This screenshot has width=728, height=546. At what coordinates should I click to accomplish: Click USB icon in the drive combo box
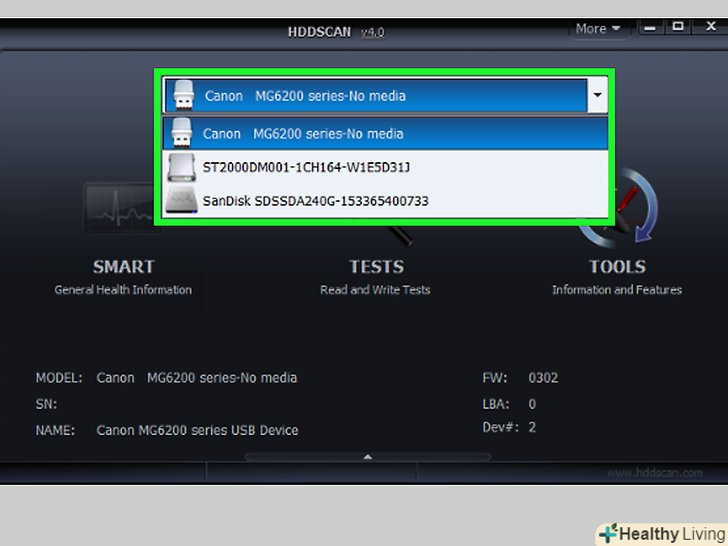click(183, 95)
